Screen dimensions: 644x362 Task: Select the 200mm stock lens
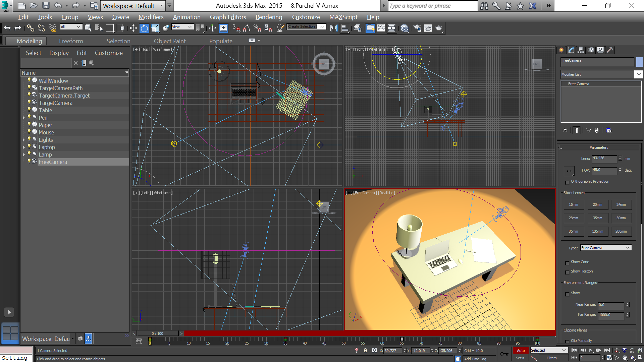[x=621, y=231]
